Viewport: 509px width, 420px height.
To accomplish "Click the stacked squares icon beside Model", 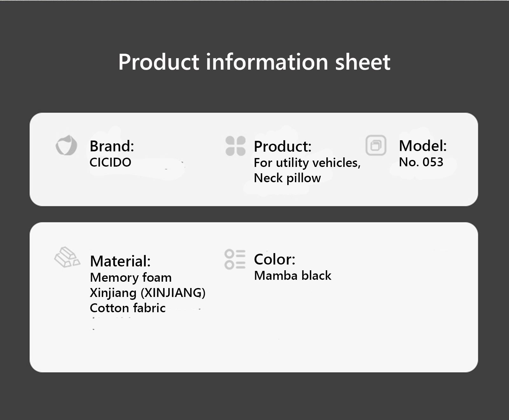I will click(376, 145).
